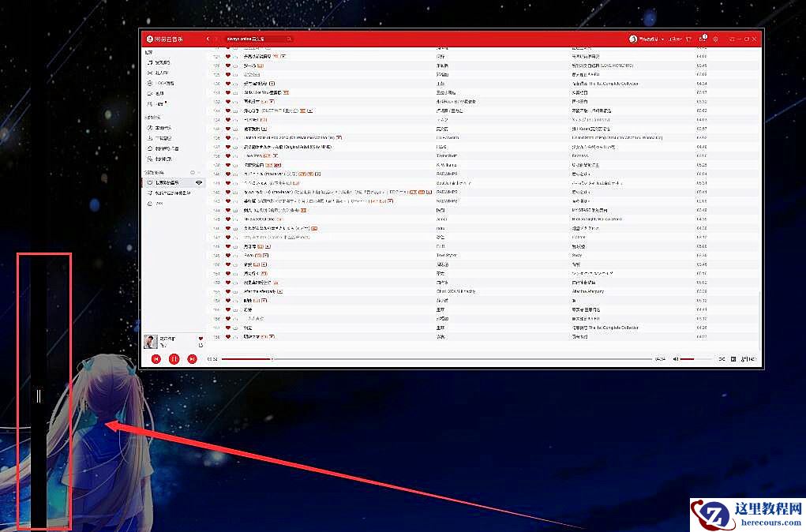Open 下载管理 (Download Manager) in sidebar
The height and width of the screenshot is (532, 806).
[x=166, y=137]
